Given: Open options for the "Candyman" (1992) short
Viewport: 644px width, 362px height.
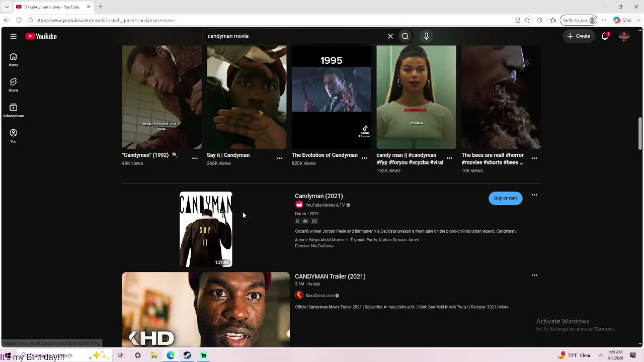Looking at the screenshot, I should 195,158.
